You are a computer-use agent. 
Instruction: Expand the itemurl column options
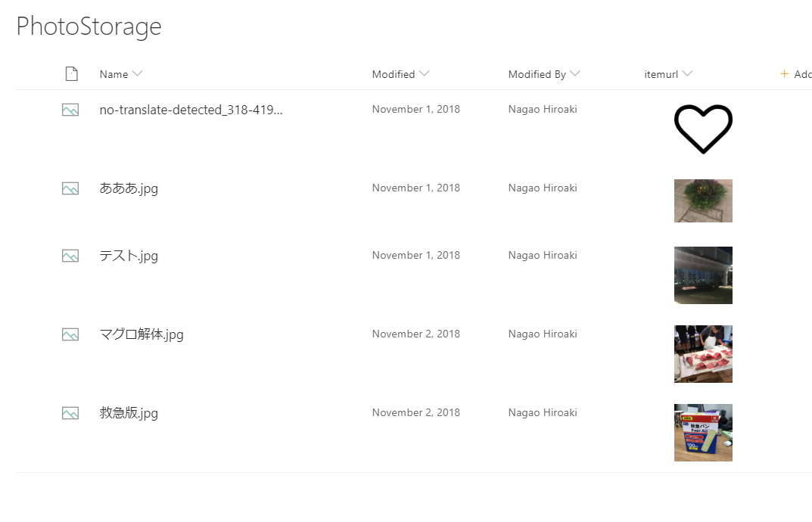click(687, 73)
